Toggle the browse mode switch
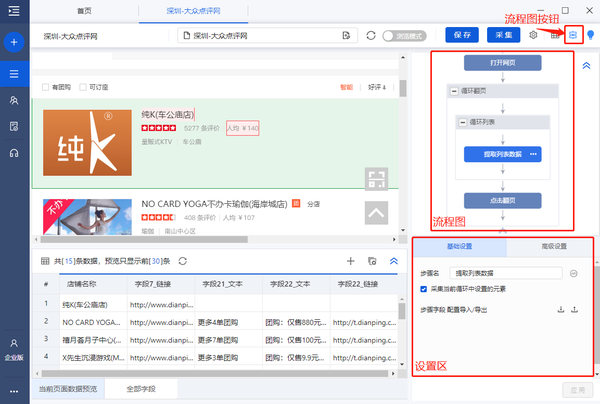The height and width of the screenshot is (404, 600). [x=404, y=36]
